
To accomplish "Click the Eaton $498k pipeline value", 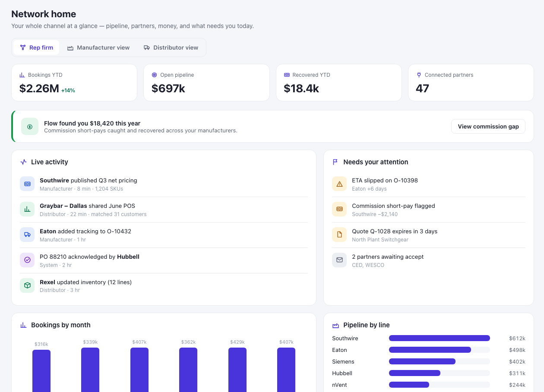I will pos(517,350).
